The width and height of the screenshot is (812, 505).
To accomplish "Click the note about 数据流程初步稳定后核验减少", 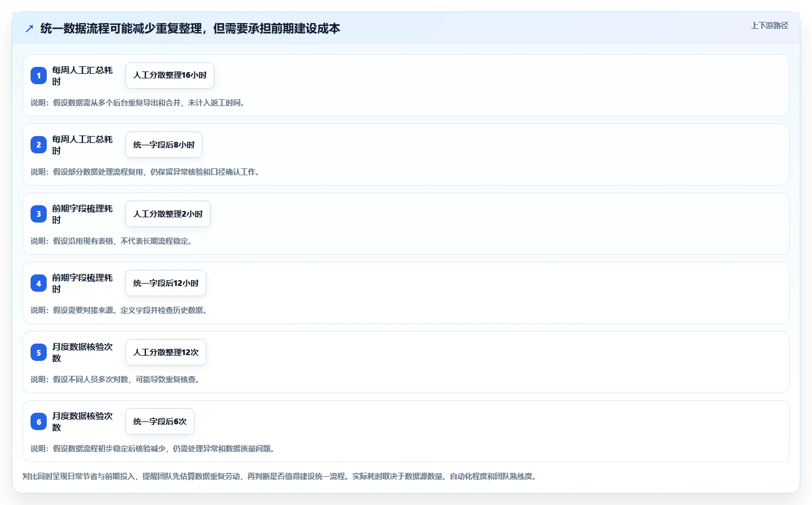I will click(x=154, y=449).
